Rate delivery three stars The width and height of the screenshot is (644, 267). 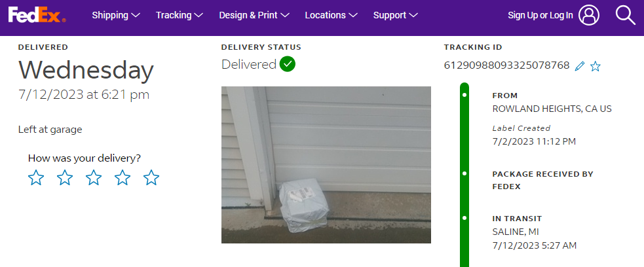pyautogui.click(x=94, y=177)
